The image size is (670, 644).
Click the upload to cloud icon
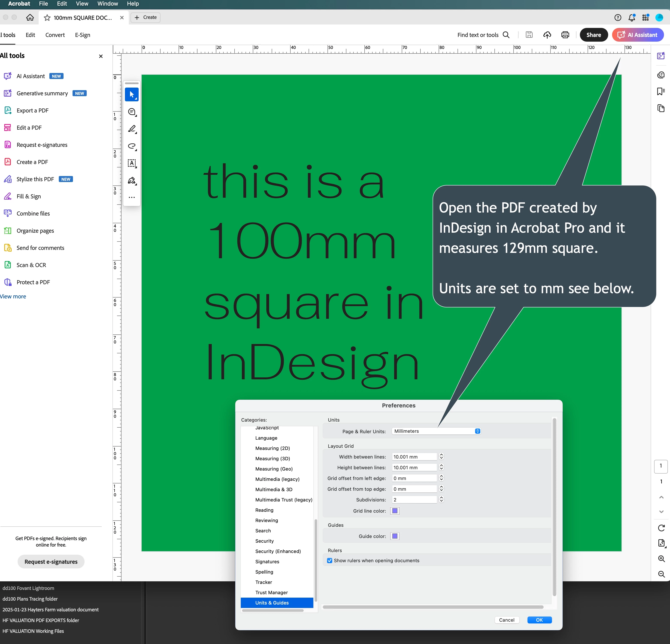pyautogui.click(x=547, y=35)
